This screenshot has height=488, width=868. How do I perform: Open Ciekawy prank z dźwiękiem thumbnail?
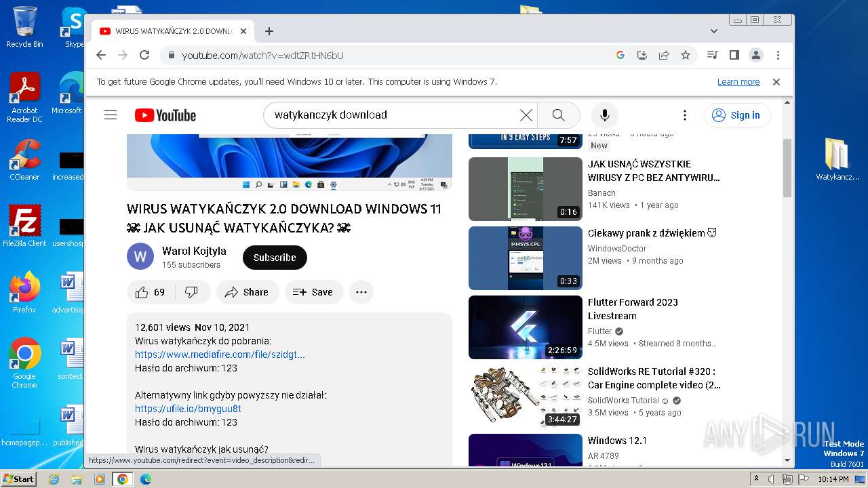pos(526,258)
